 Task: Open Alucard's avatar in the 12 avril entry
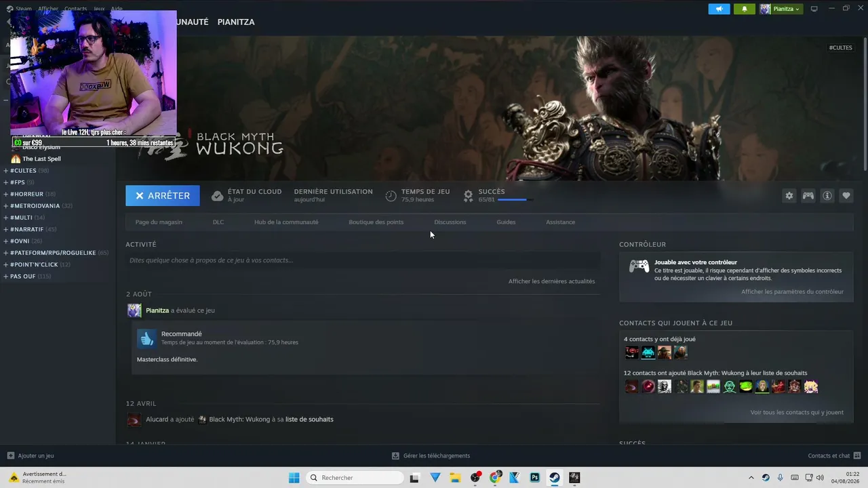point(134,420)
